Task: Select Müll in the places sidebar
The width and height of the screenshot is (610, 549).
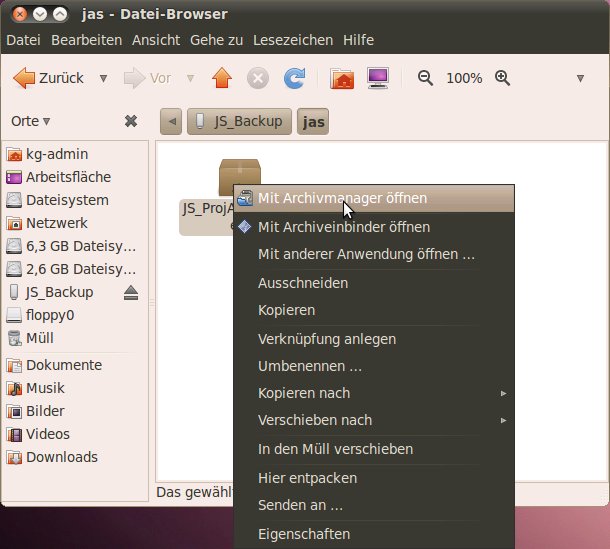Action: pos(40,338)
